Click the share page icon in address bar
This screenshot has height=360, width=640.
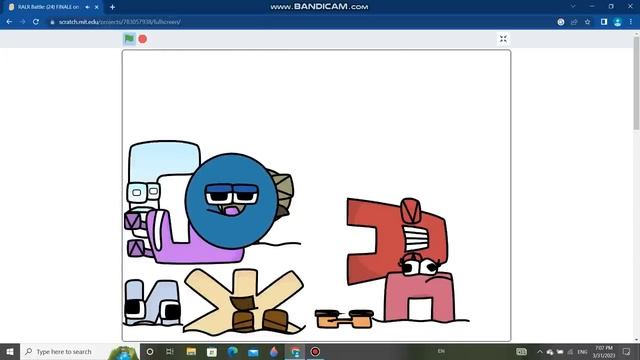(x=574, y=22)
